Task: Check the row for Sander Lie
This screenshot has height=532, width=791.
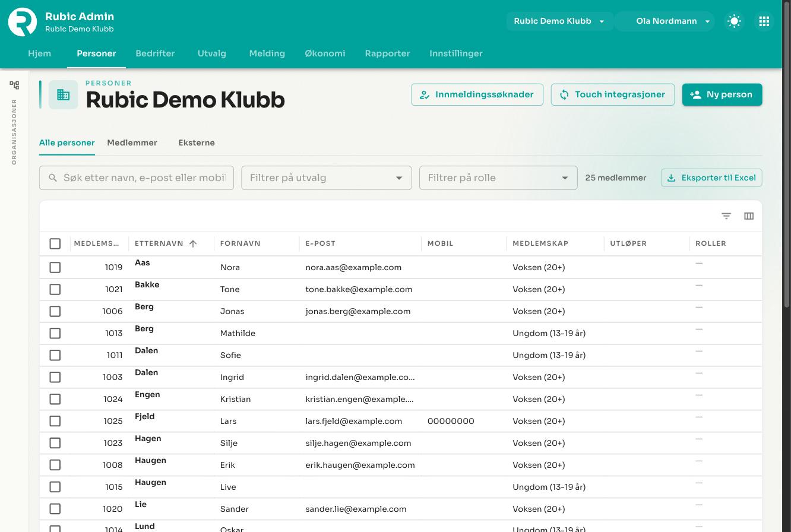Action: (x=55, y=509)
